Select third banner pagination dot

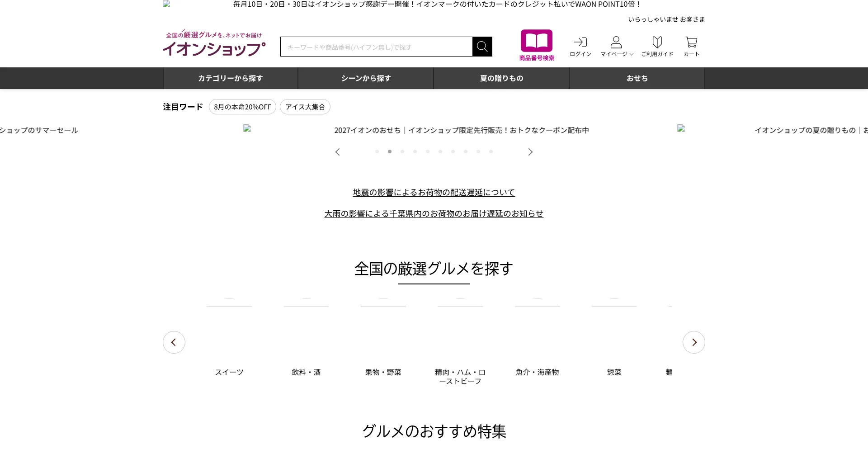click(402, 151)
